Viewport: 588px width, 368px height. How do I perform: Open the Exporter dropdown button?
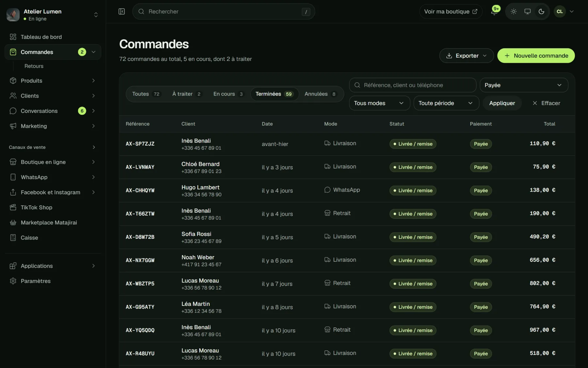(466, 56)
